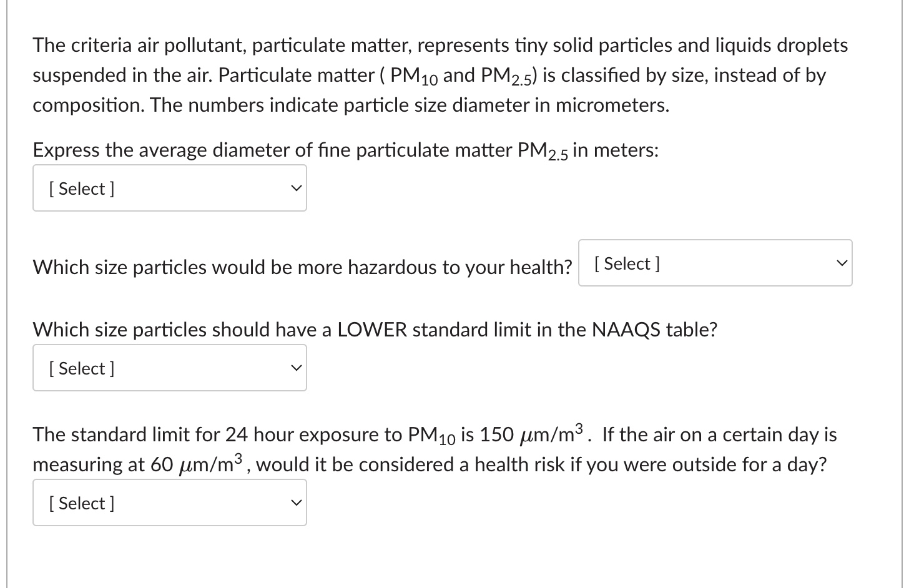Open the dropdown for the 24-hour health risk question
The height and width of the screenshot is (588, 919).
pos(169,502)
